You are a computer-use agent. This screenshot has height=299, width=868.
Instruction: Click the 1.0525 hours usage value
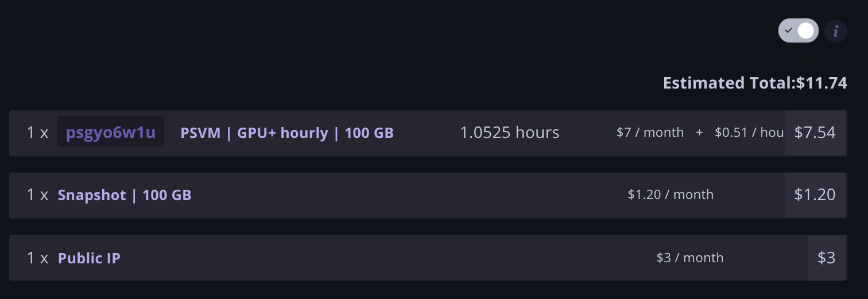[x=510, y=133]
